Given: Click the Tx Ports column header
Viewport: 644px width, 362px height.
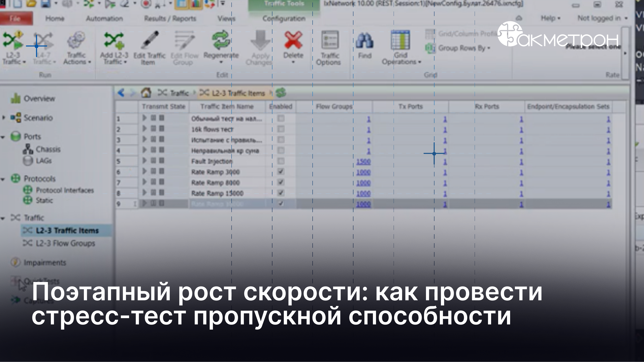Looking at the screenshot, I should (411, 107).
